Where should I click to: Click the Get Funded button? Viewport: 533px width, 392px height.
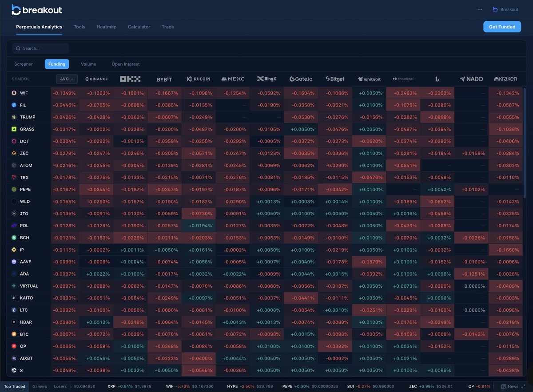pyautogui.click(x=502, y=27)
